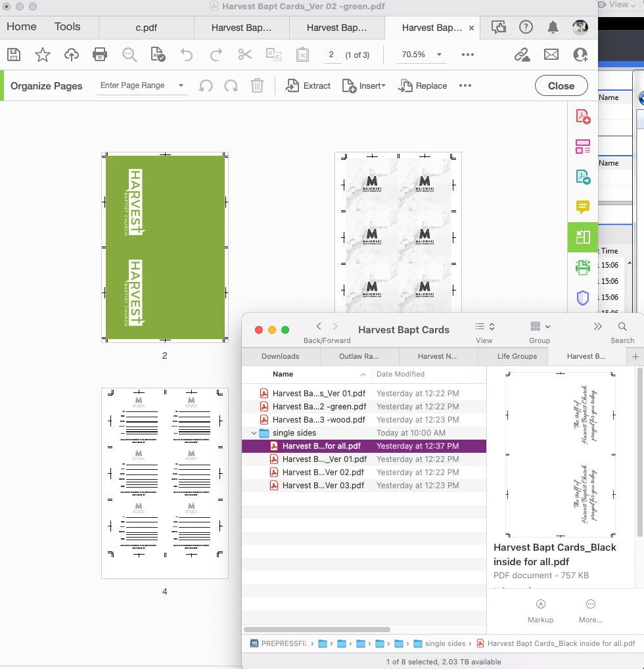Select Harvest Ba...3 -wood.pdf file row
This screenshot has height=669, width=644.
tap(364, 420)
